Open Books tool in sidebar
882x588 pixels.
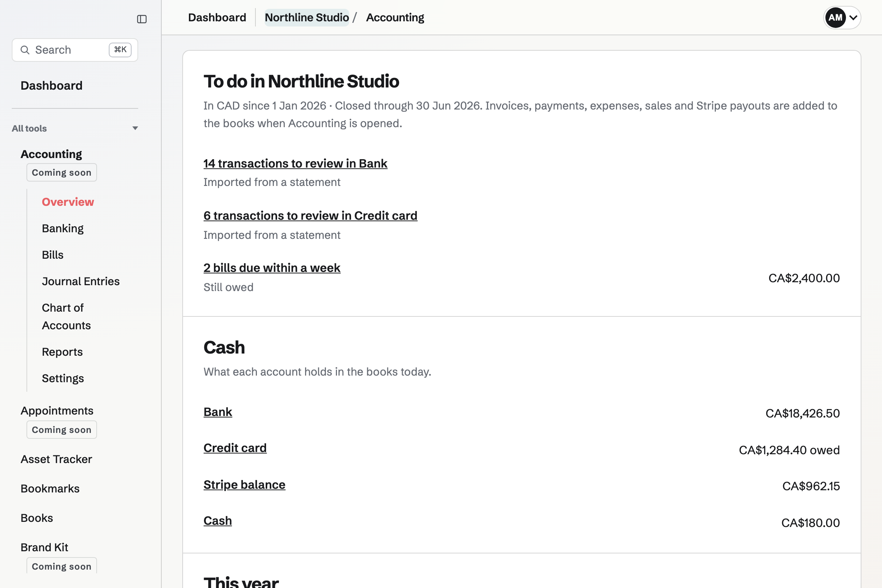pos(37,518)
